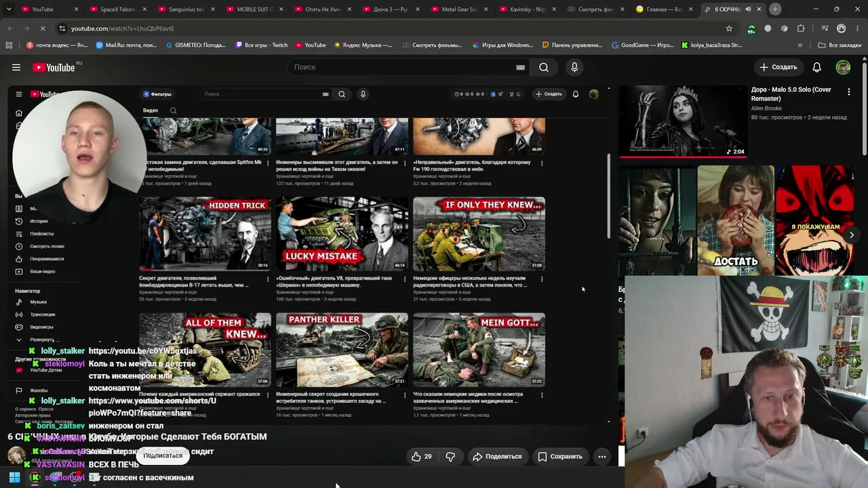Mute the active tab's speaker icon
Image resolution: width=868 pixels, height=488 pixels.
pos(748,9)
